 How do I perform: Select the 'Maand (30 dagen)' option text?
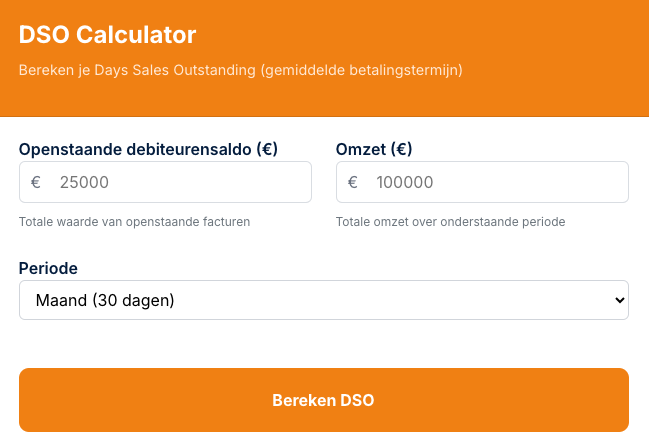click(x=105, y=300)
